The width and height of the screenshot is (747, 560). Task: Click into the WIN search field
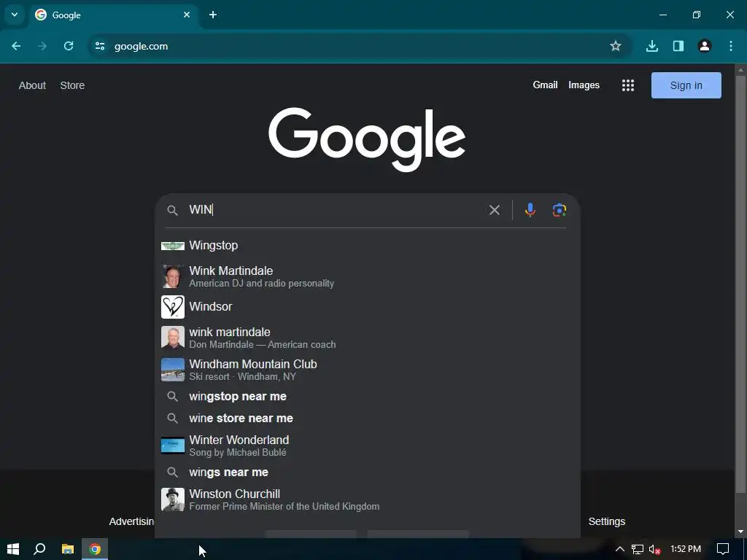(x=333, y=210)
